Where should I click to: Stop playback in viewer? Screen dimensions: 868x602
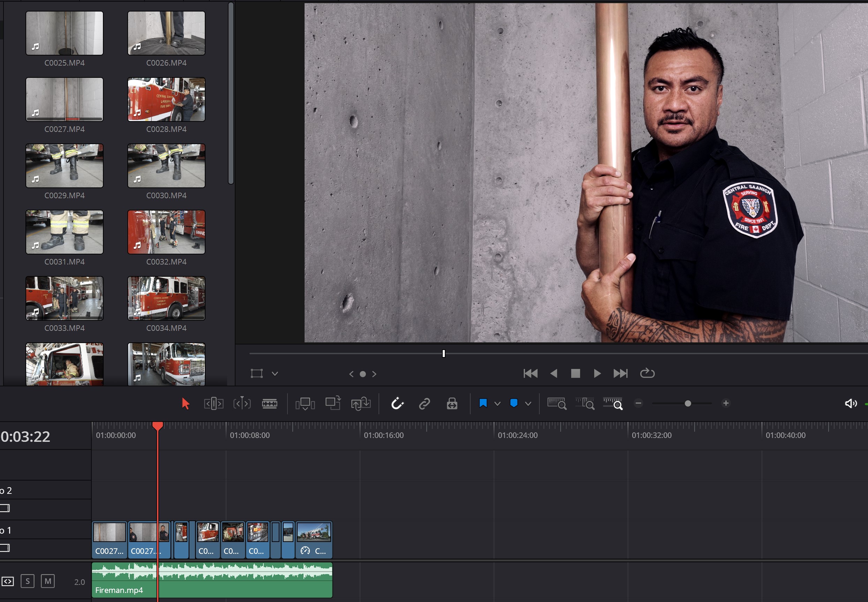(575, 373)
